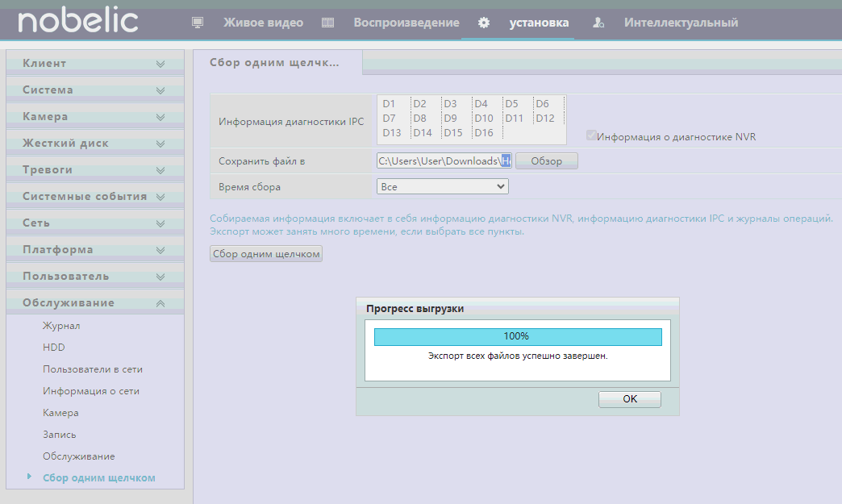The image size is (842, 504).
Task: Toggle channel D5 checkbox
Action: click(x=511, y=103)
